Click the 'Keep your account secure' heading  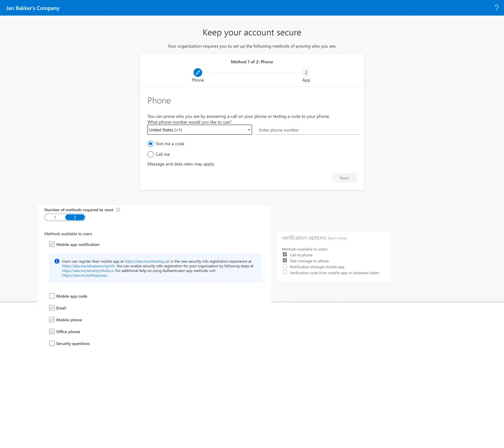click(x=252, y=32)
